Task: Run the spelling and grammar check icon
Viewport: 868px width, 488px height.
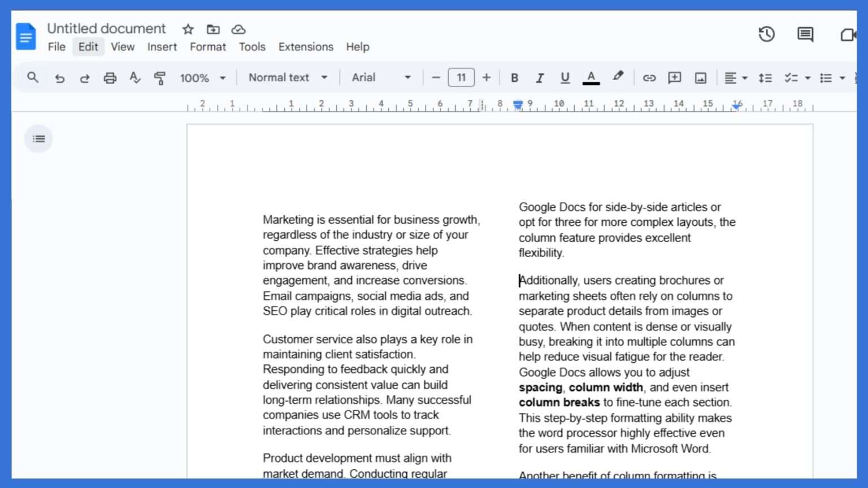Action: (x=134, y=77)
